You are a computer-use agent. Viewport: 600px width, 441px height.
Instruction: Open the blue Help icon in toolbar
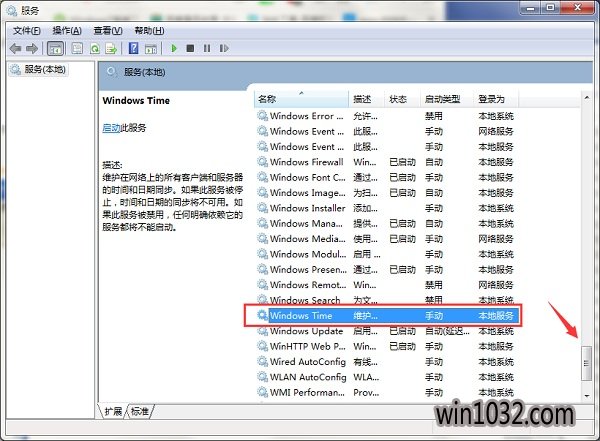[133, 48]
